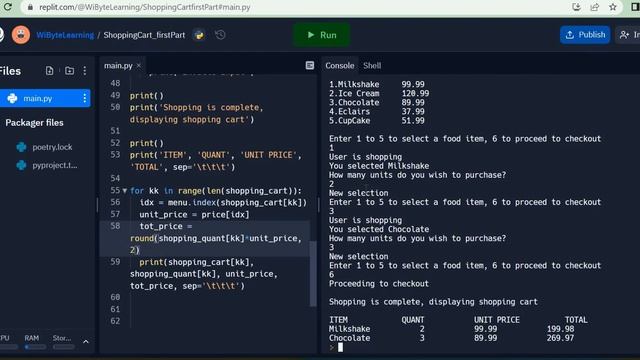Click line number 58 in gutter

115,226
